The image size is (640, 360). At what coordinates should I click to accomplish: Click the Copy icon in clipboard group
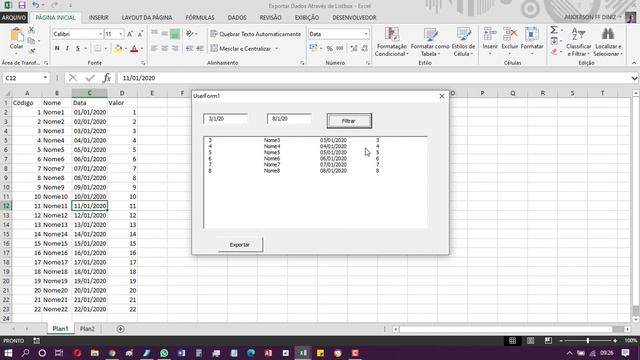tap(31, 41)
